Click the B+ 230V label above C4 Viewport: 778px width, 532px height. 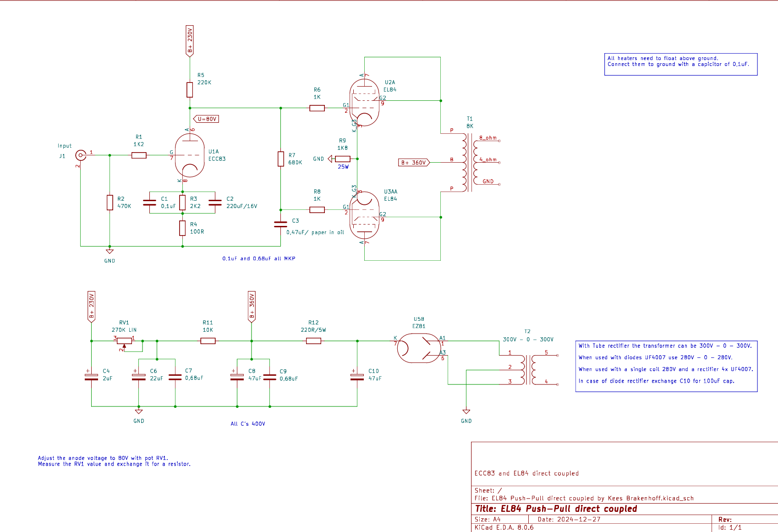click(92, 307)
